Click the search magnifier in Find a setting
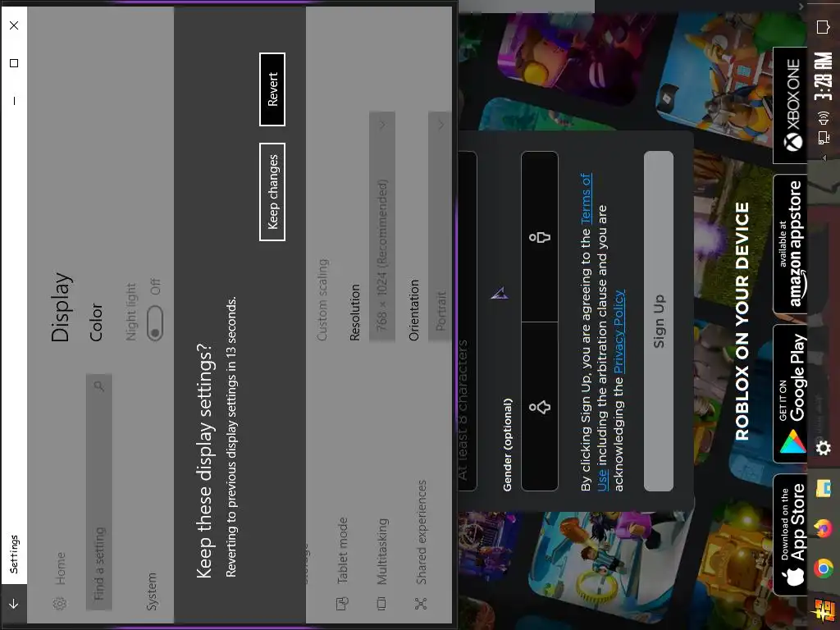Image resolution: width=840 pixels, height=630 pixels. tap(99, 386)
